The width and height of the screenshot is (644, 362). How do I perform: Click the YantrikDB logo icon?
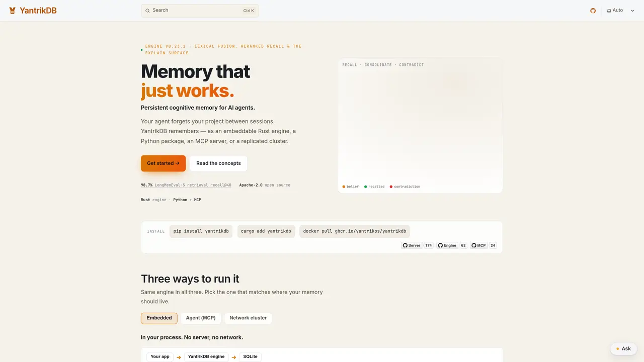pos(13,11)
